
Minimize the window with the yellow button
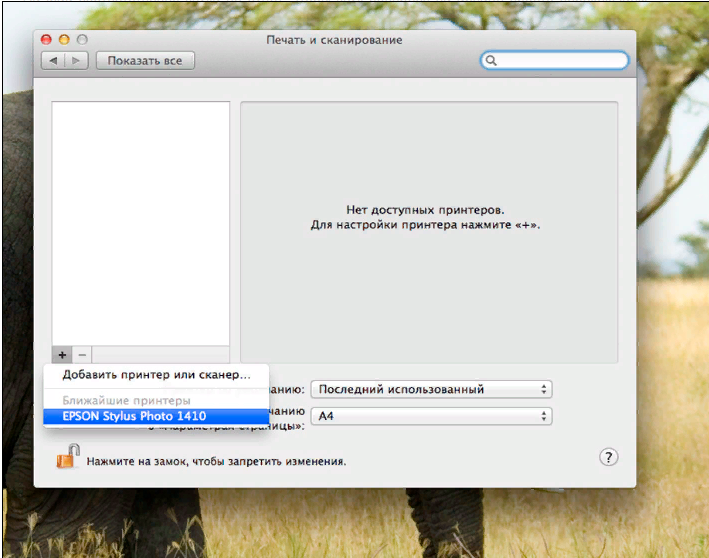[x=64, y=40]
